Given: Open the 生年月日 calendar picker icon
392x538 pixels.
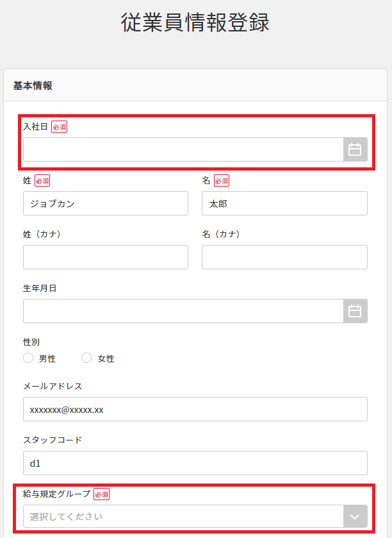Looking at the screenshot, I should coord(355,311).
